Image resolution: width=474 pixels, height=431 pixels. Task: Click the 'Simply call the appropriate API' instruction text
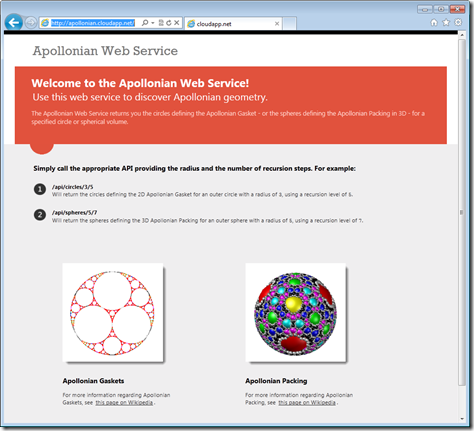(x=194, y=168)
